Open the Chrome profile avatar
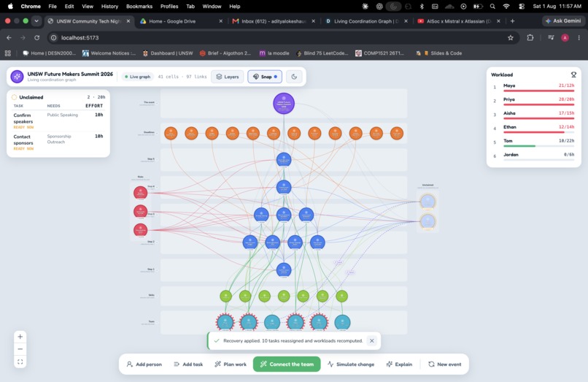Image resolution: width=588 pixels, height=382 pixels. (x=565, y=37)
